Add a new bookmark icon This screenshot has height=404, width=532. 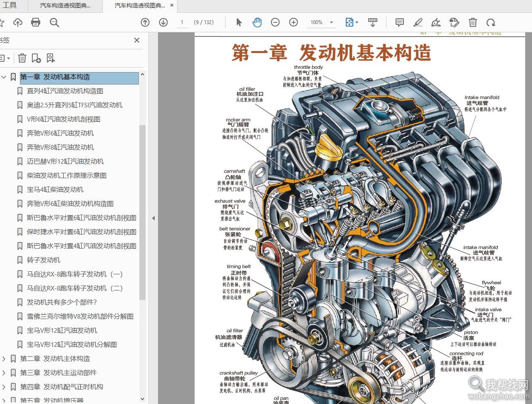(x=36, y=58)
